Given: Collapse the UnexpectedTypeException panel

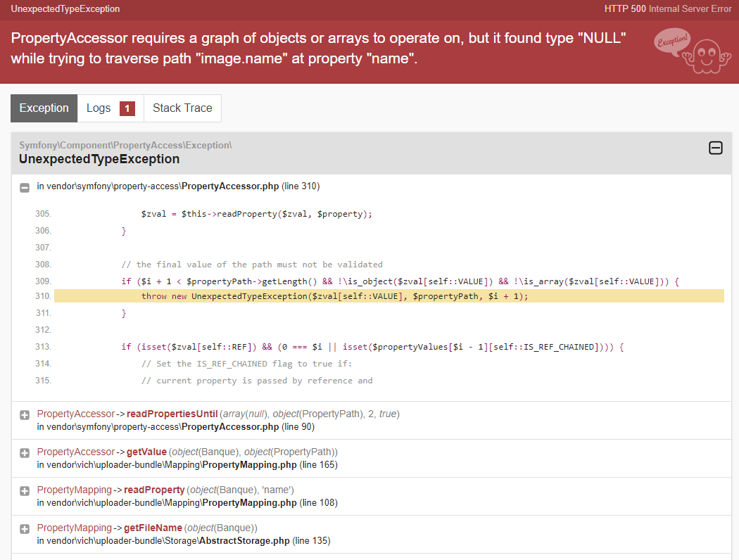Looking at the screenshot, I should tap(716, 148).
